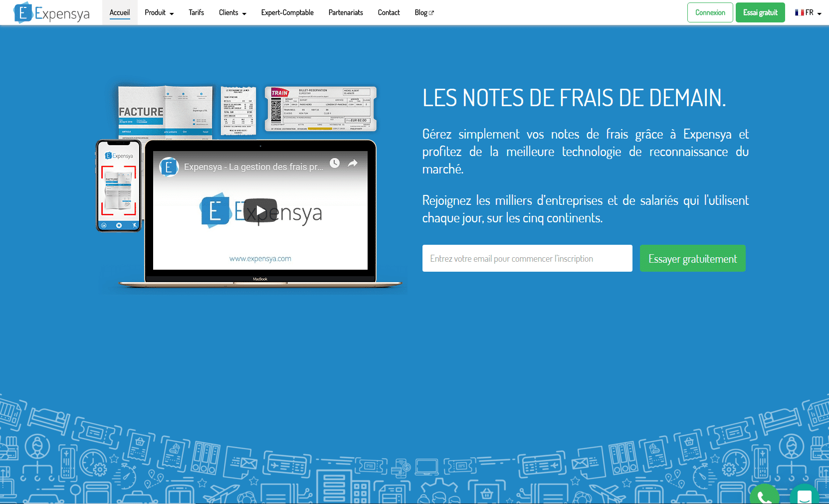Viewport: 829px width, 504px height.
Task: Go to the Tarifs page
Action: 196,12
